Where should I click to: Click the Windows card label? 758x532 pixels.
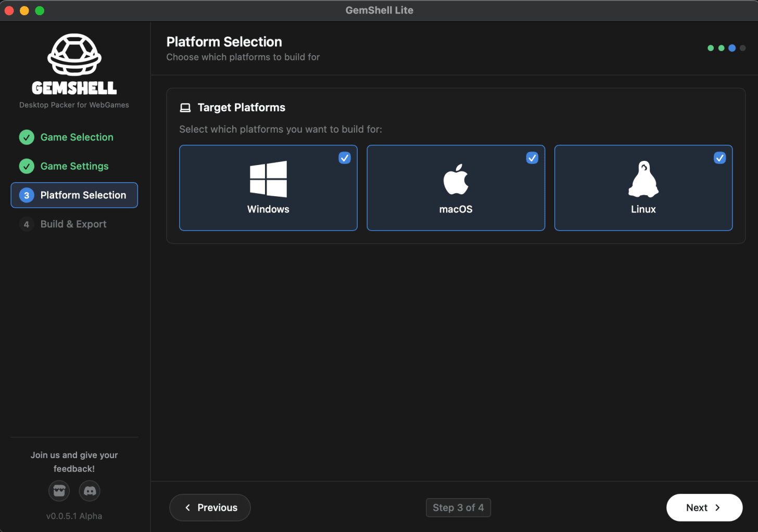[x=268, y=209]
